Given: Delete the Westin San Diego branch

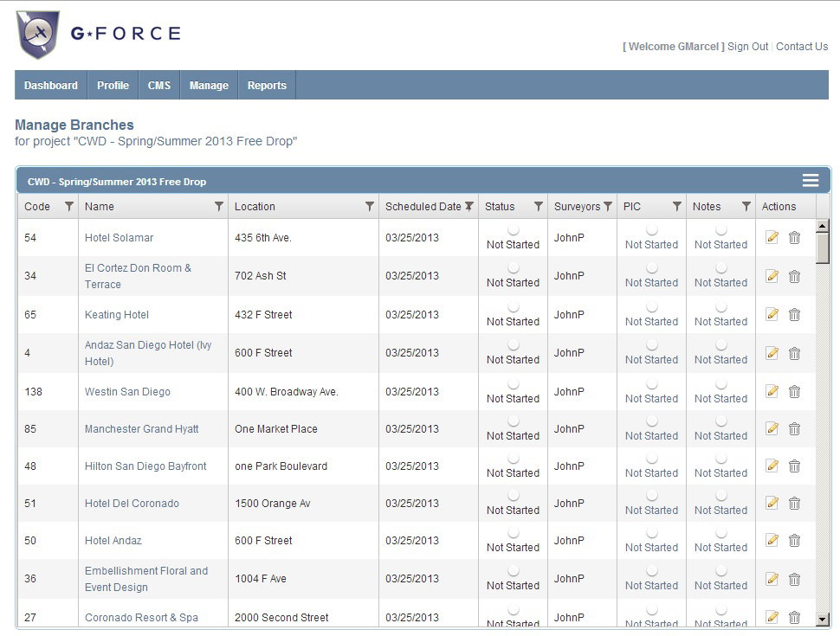Looking at the screenshot, I should click(794, 392).
